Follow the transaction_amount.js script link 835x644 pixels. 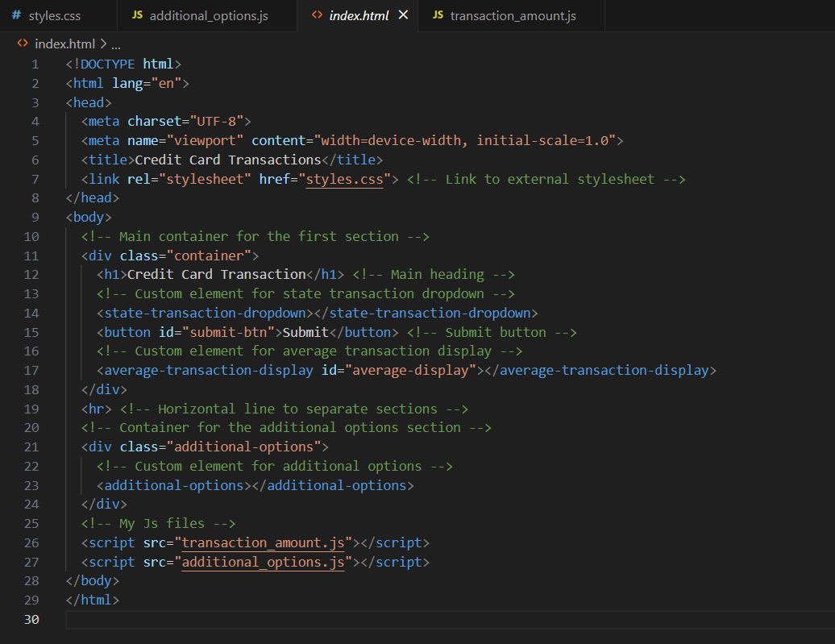click(x=263, y=542)
